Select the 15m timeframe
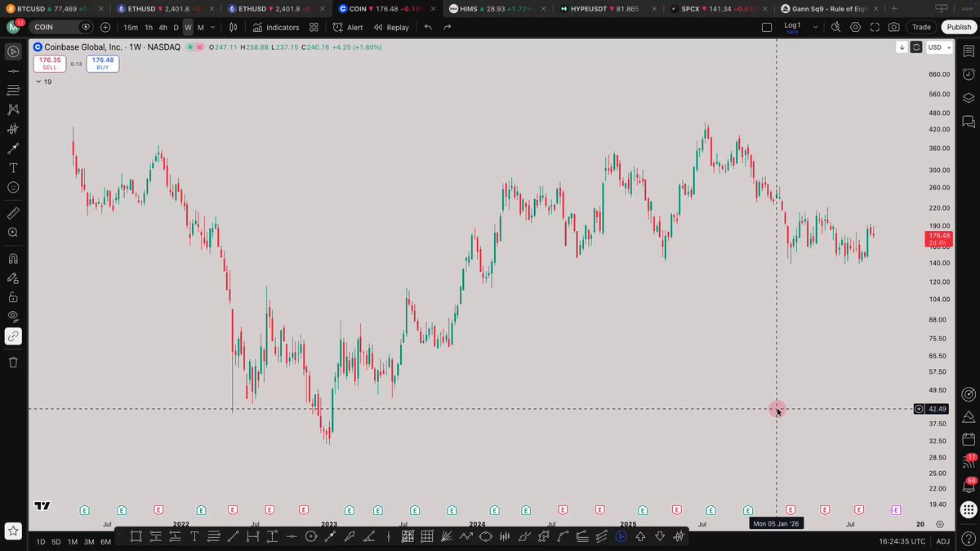 (x=131, y=27)
